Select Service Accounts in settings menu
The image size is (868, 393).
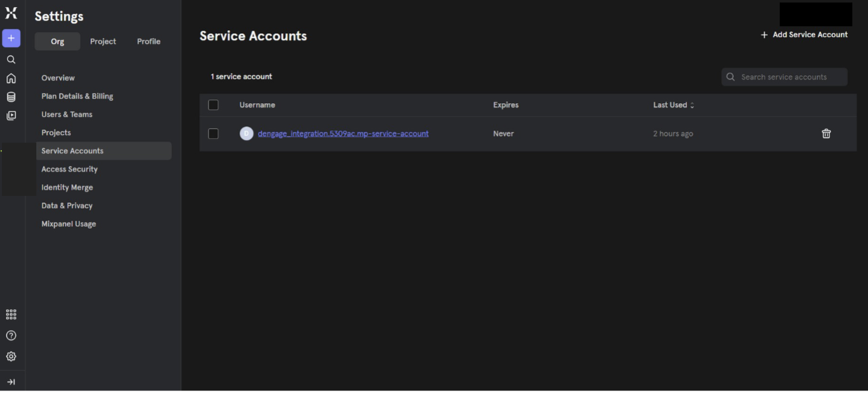(103, 151)
